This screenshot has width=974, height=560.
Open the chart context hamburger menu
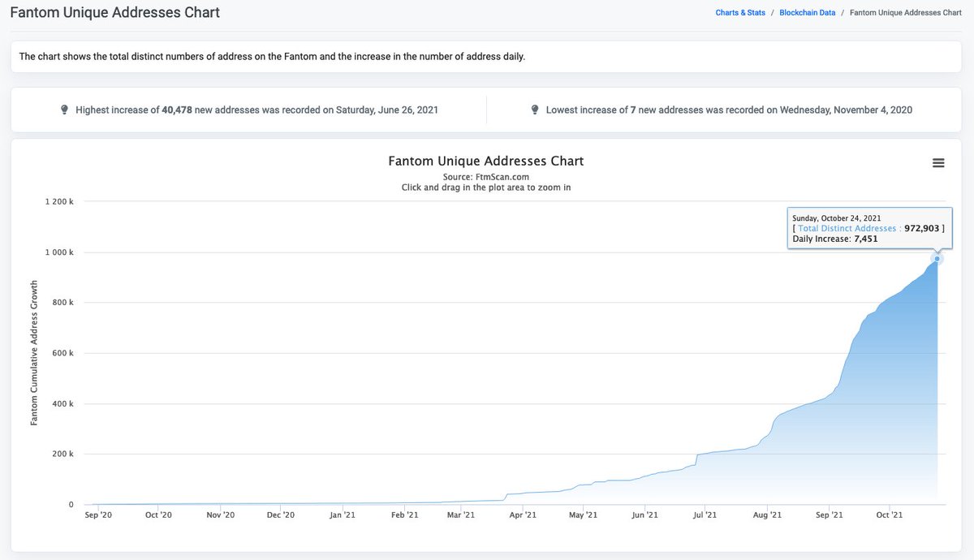pyautogui.click(x=938, y=162)
